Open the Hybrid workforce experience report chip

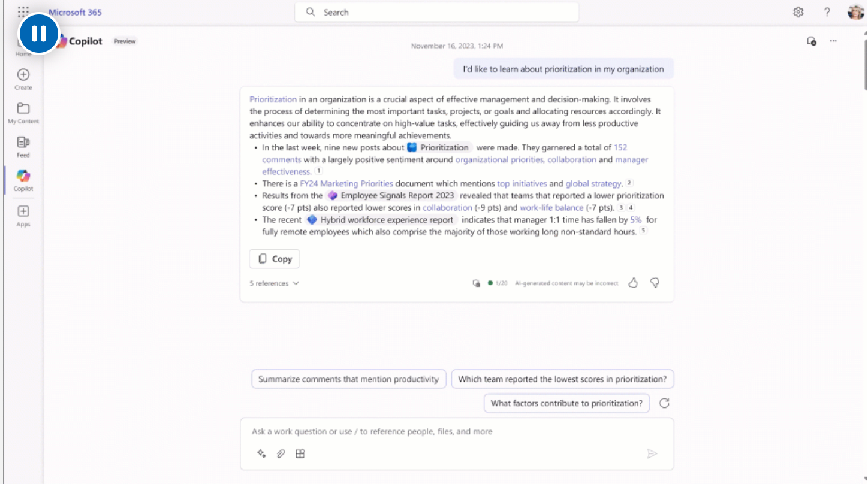point(381,220)
